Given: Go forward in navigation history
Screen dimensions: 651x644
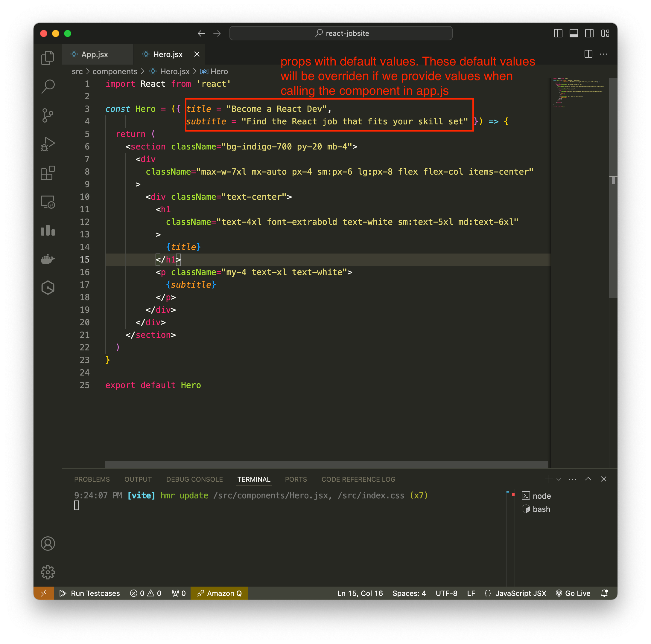Looking at the screenshot, I should coord(217,33).
